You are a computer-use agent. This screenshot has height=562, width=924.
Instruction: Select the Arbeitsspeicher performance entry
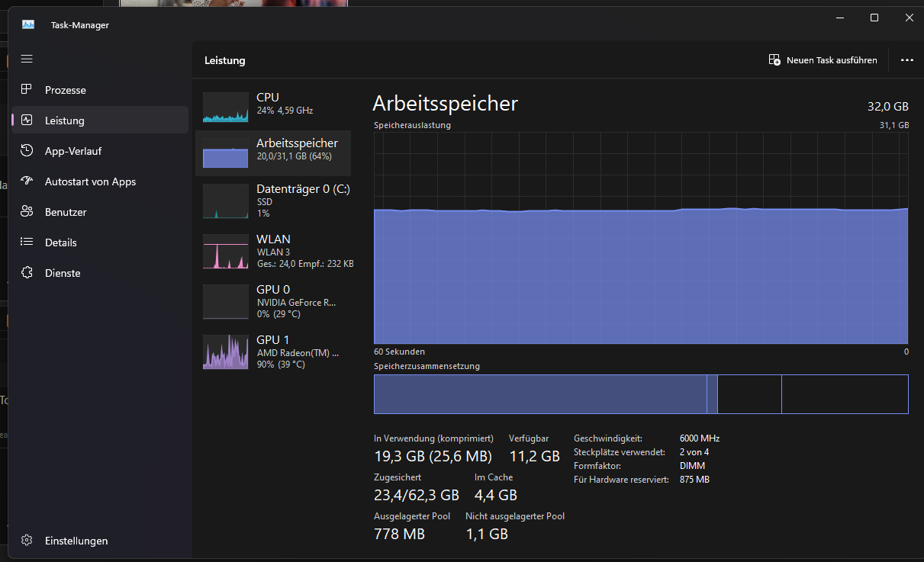click(x=273, y=152)
